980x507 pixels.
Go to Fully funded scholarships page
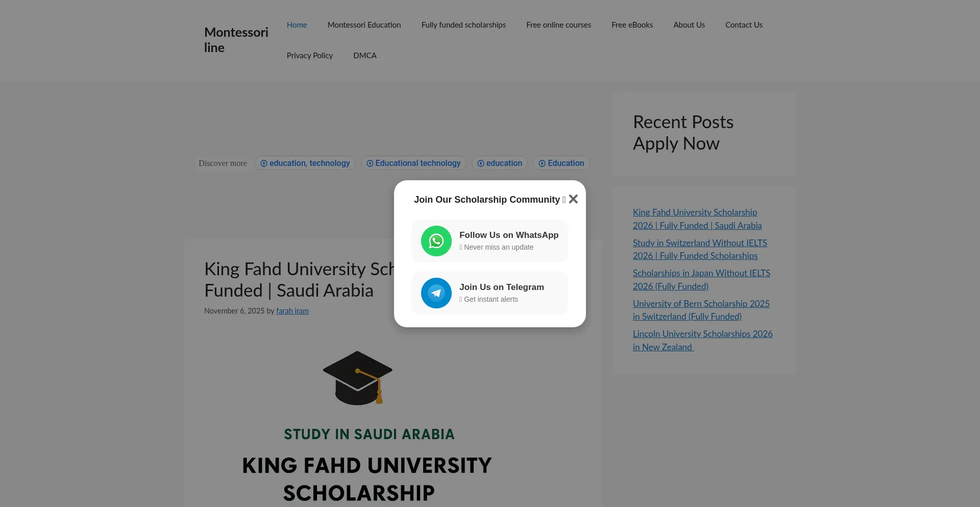click(463, 25)
